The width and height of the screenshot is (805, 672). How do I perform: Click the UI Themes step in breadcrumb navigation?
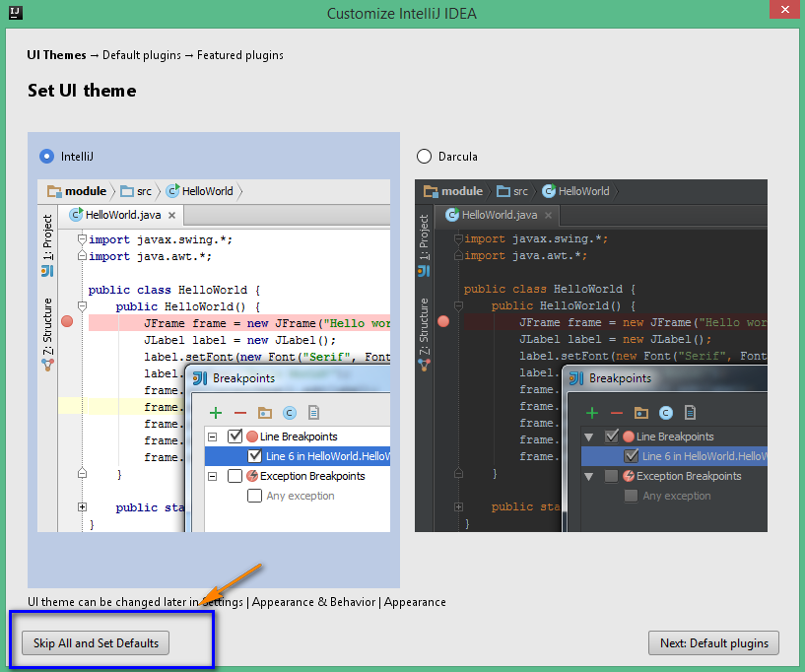pyautogui.click(x=55, y=55)
